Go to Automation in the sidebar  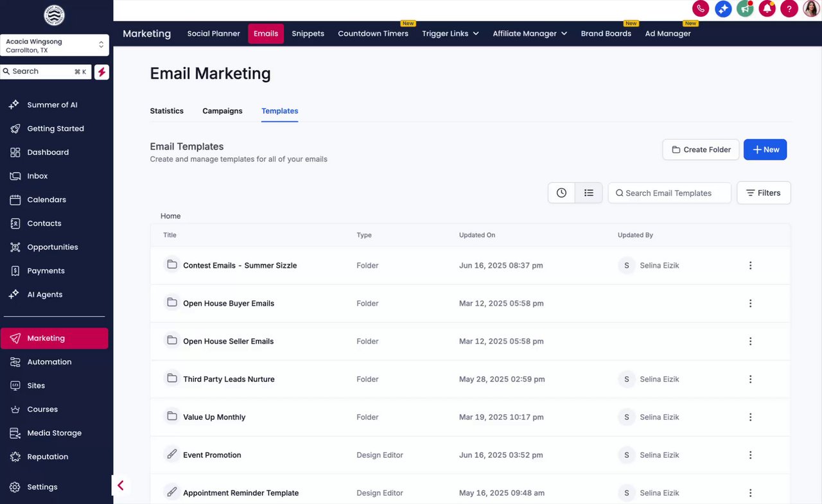pos(49,362)
